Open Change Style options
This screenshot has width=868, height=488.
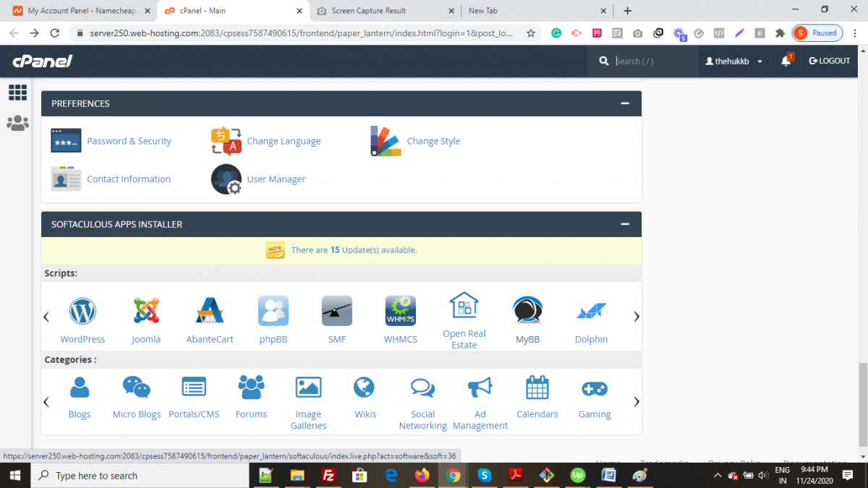point(433,141)
